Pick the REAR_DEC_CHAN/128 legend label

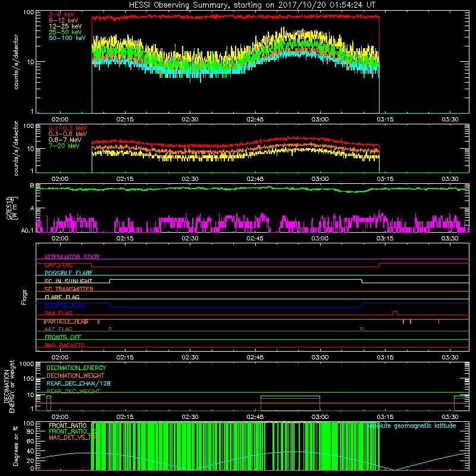[x=79, y=383]
